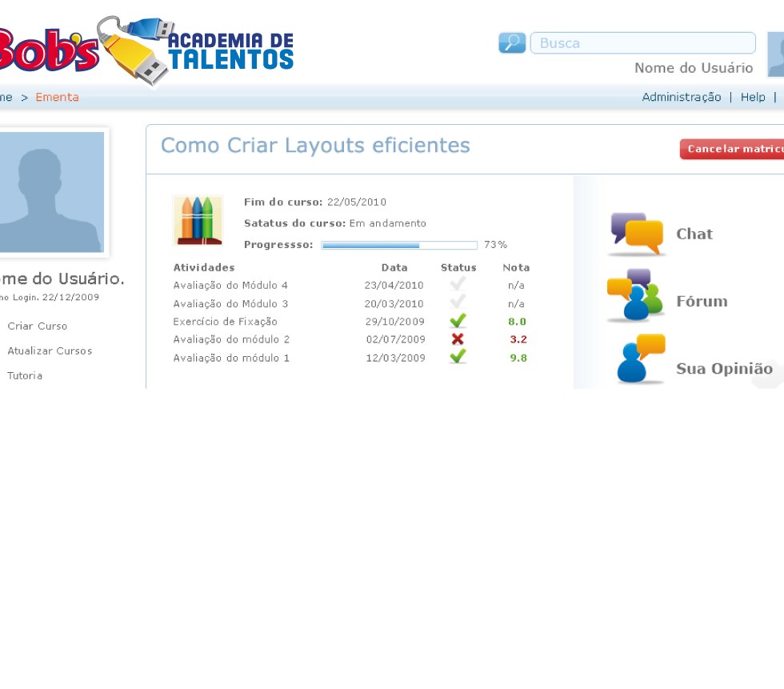Image resolution: width=784 pixels, height=689 pixels.
Task: Open the Administração menu
Action: click(x=681, y=97)
